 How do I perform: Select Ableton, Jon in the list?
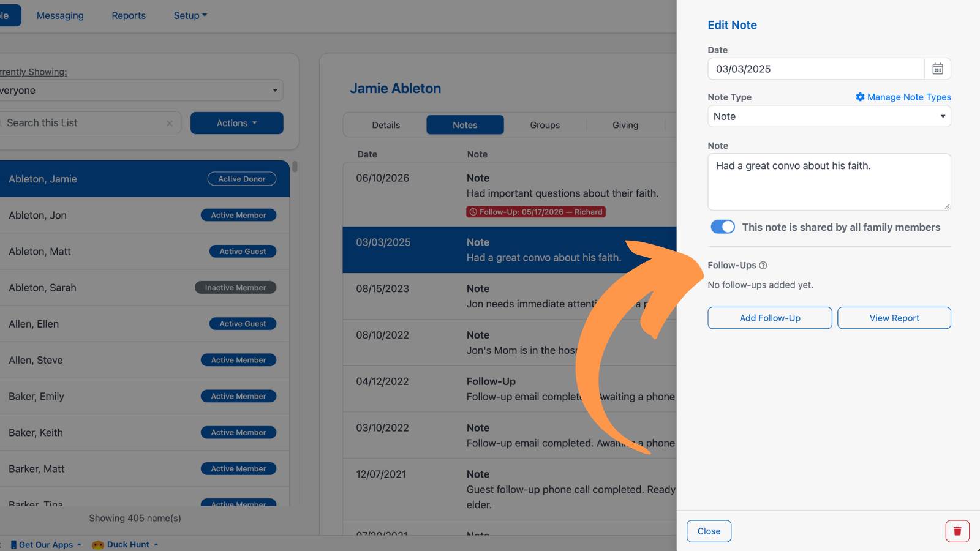point(145,215)
